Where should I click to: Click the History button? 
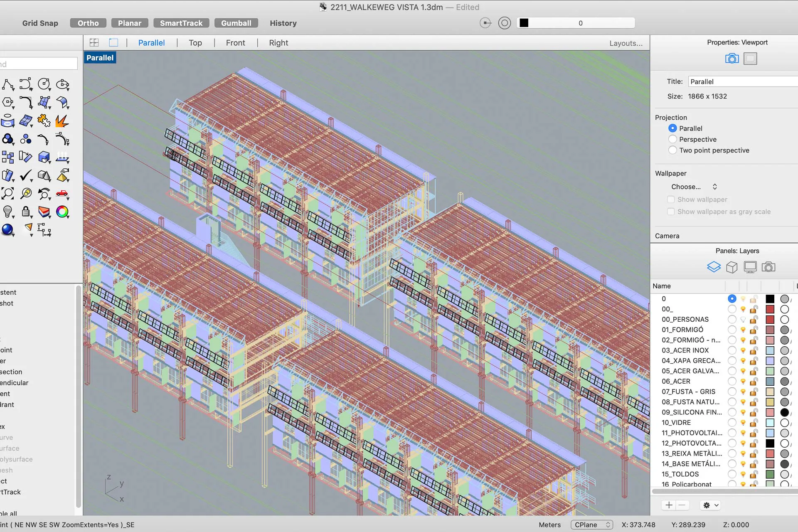tap(283, 23)
